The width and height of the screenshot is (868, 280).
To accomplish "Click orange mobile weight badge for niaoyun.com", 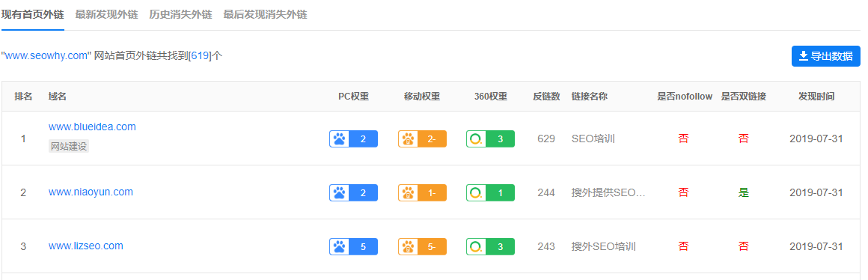I will [x=422, y=192].
